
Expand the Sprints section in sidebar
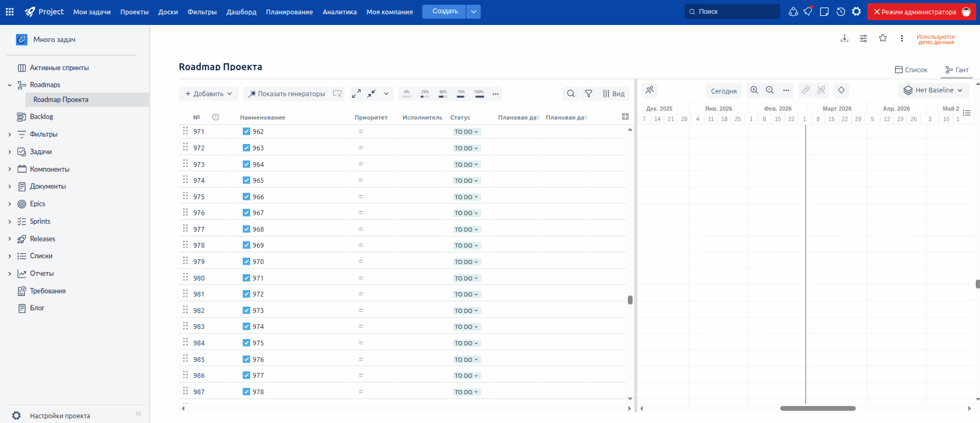click(x=10, y=222)
